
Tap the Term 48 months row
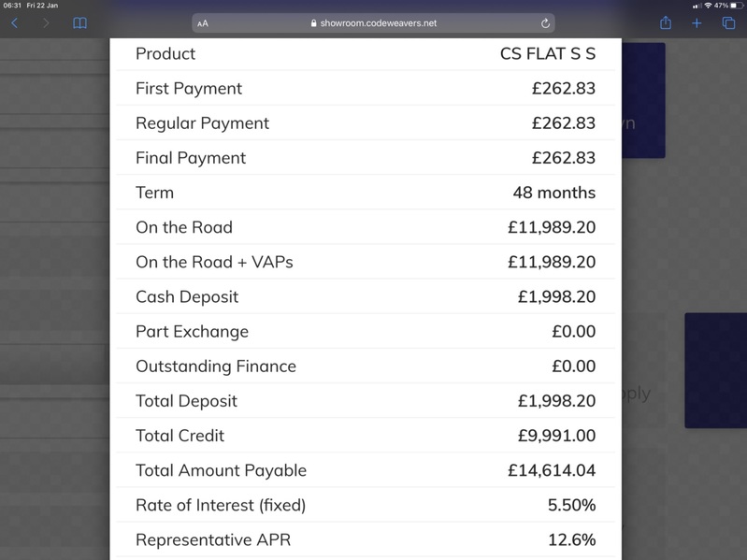click(366, 193)
